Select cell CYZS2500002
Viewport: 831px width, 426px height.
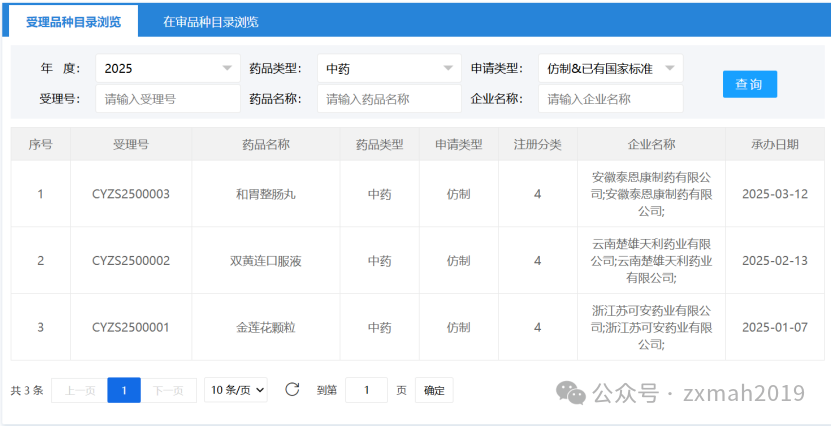pos(131,261)
